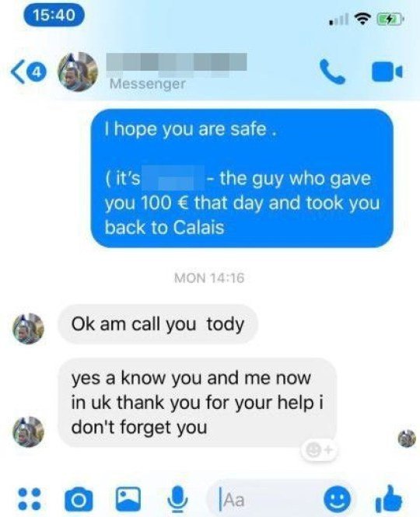This screenshot has height=517, width=420.
Task: Open the four-dots more apps menu
Action: click(x=29, y=498)
